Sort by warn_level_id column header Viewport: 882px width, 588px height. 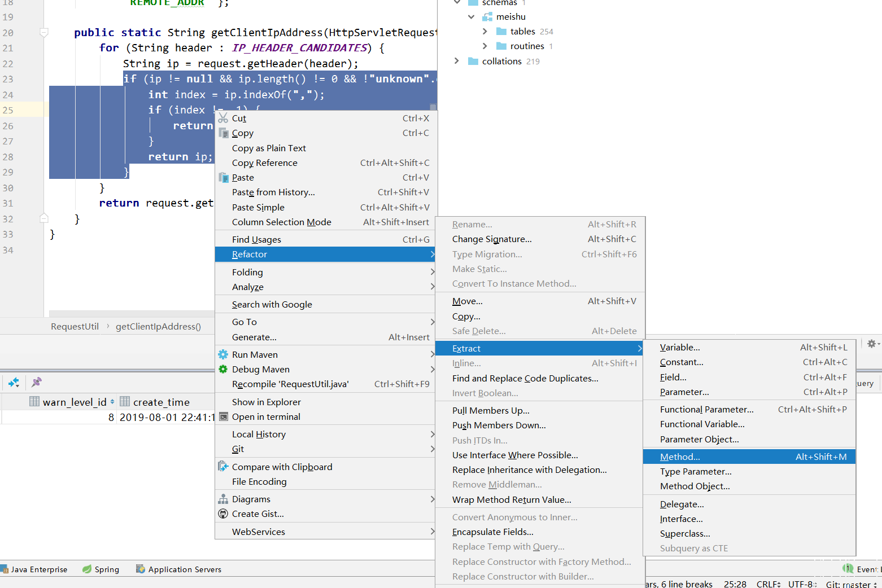(74, 402)
